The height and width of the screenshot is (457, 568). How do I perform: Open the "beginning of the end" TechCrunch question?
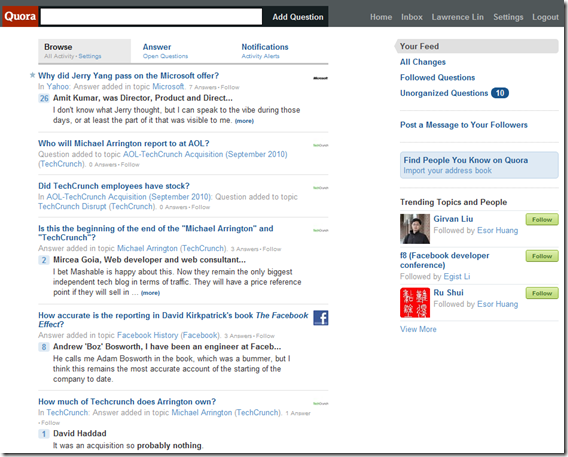tap(156, 233)
